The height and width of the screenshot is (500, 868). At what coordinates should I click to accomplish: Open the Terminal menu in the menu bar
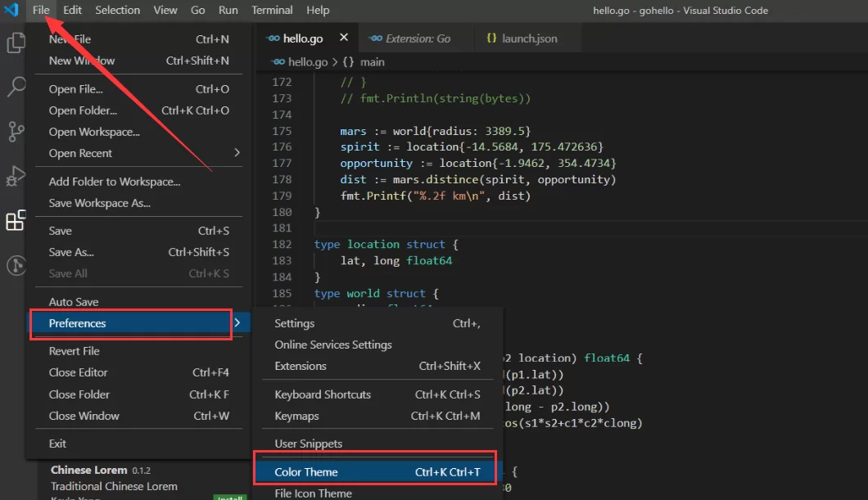[x=272, y=10]
